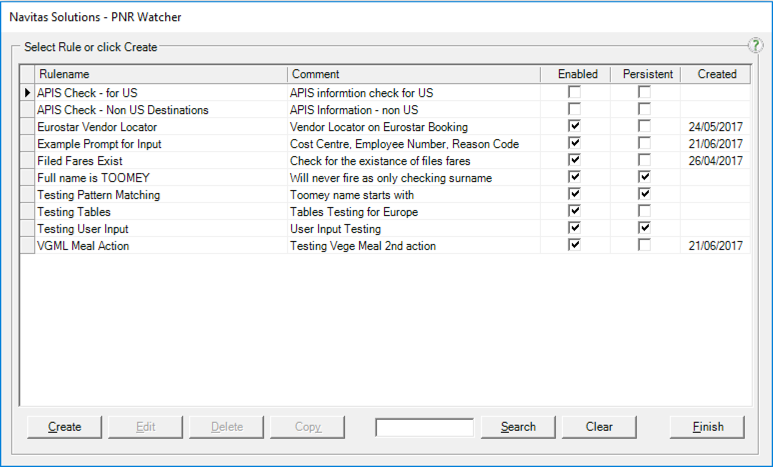The image size is (773, 467).
Task: Close the dialog with Finish
Action: [x=707, y=427]
